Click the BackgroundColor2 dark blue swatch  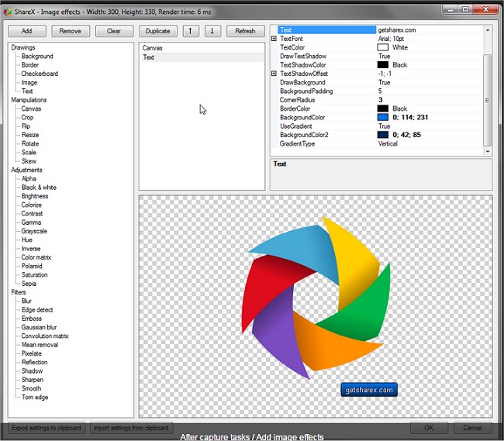(x=382, y=135)
